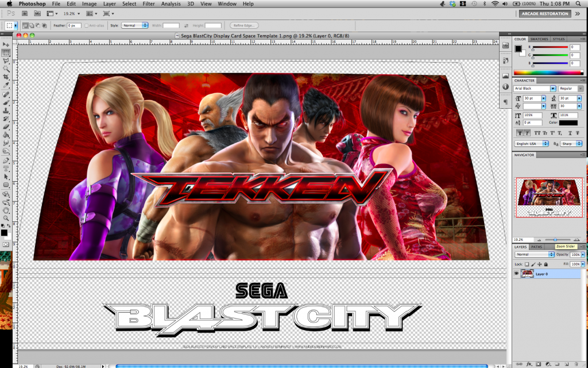Open the Filter menu
The width and height of the screenshot is (588, 368).
(148, 3)
